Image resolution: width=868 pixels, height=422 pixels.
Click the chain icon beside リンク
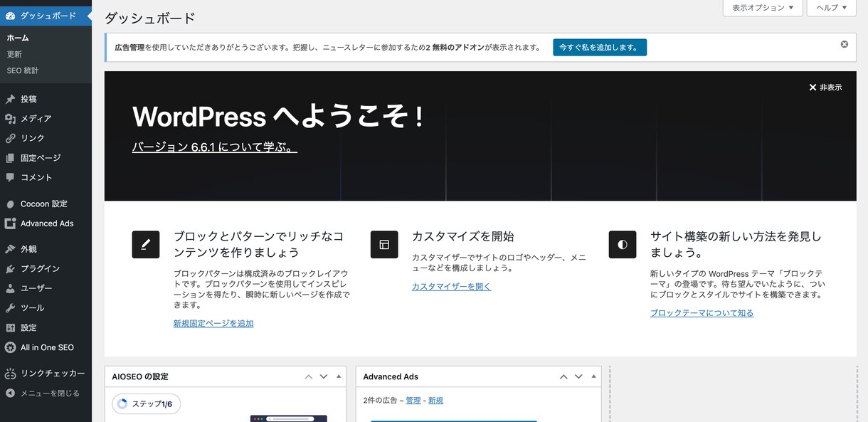click(10, 138)
